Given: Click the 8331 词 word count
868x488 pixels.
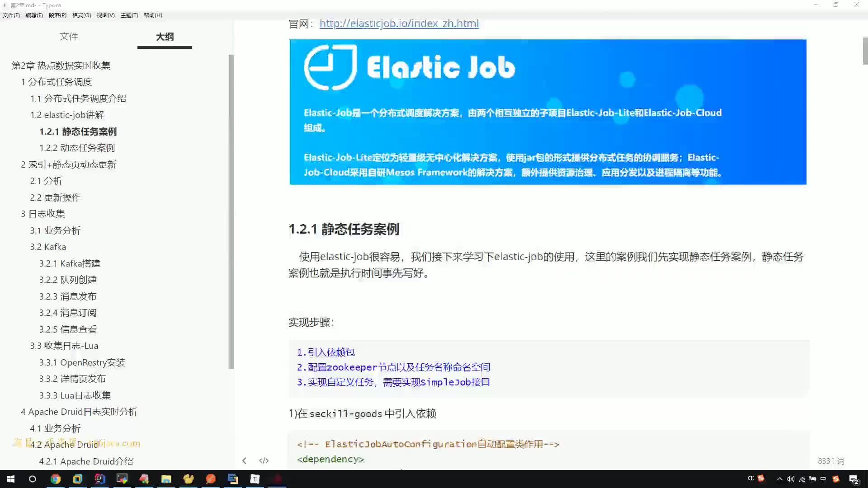Looking at the screenshot, I should tap(831, 461).
